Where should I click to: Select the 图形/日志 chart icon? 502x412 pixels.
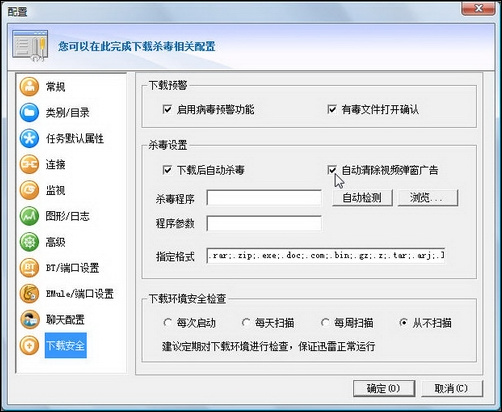point(29,216)
